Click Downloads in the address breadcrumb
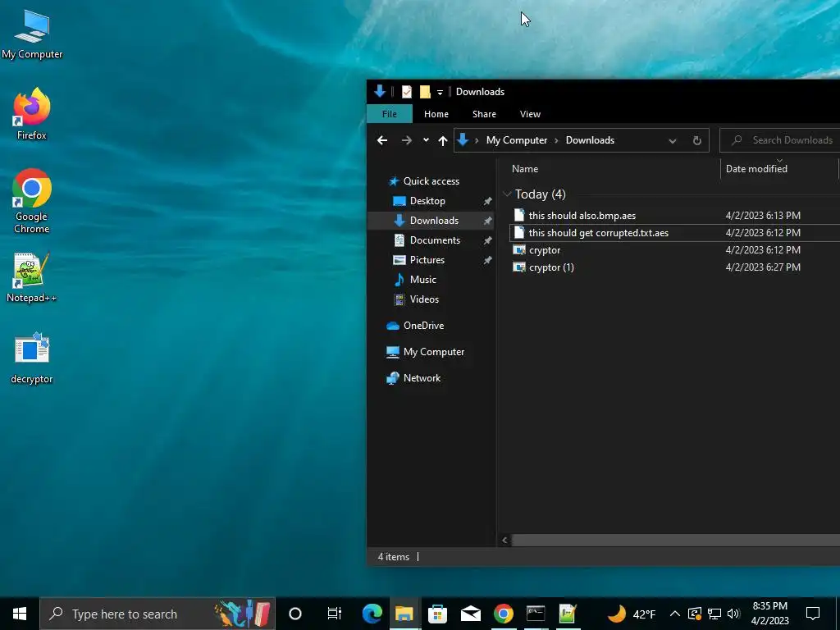The width and height of the screenshot is (840, 630). pos(590,140)
